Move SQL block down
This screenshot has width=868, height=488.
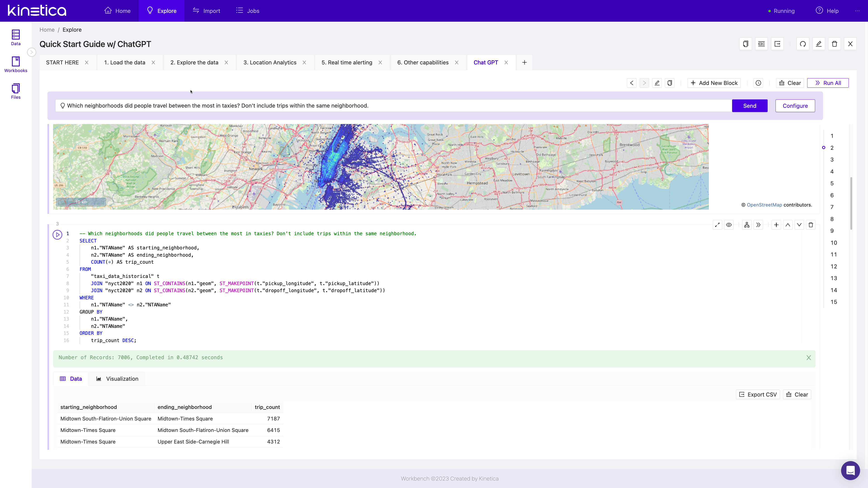coord(799,225)
